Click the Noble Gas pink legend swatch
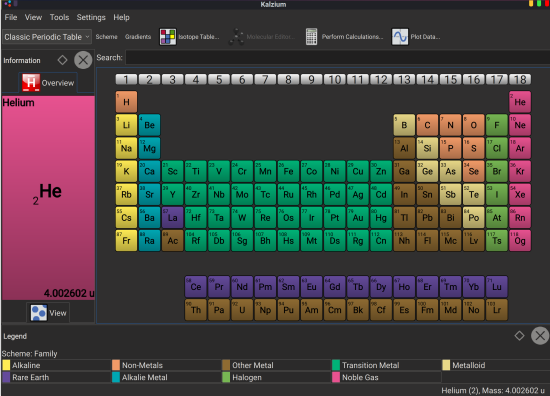The width and height of the screenshot is (550, 396). [336, 377]
